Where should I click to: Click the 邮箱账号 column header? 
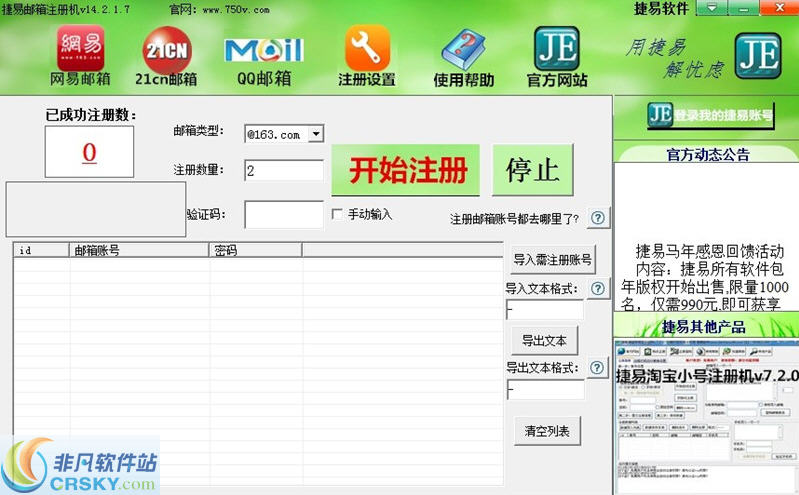(x=139, y=250)
